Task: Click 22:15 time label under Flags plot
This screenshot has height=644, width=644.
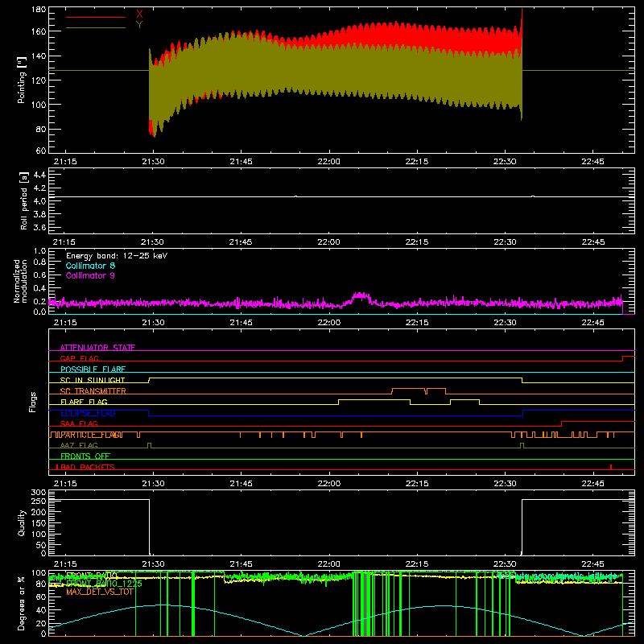Action: (417, 484)
